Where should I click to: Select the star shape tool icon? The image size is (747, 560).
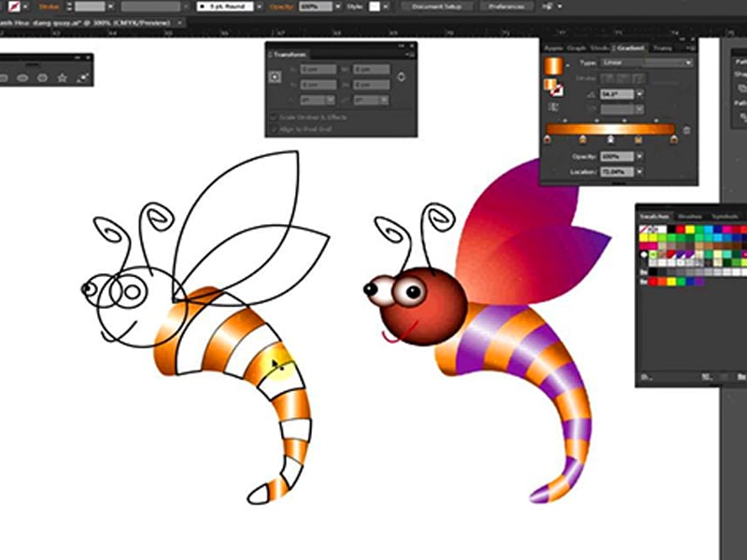(x=63, y=78)
